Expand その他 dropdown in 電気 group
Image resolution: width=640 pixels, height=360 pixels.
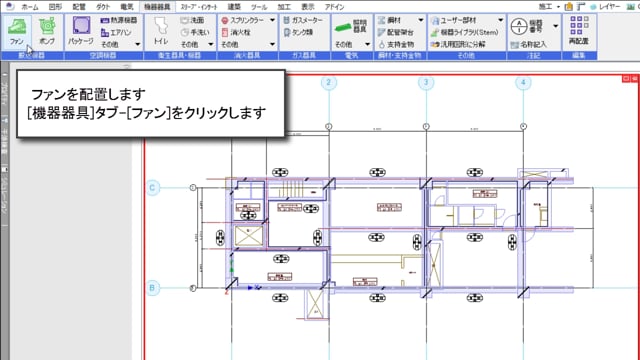367,44
